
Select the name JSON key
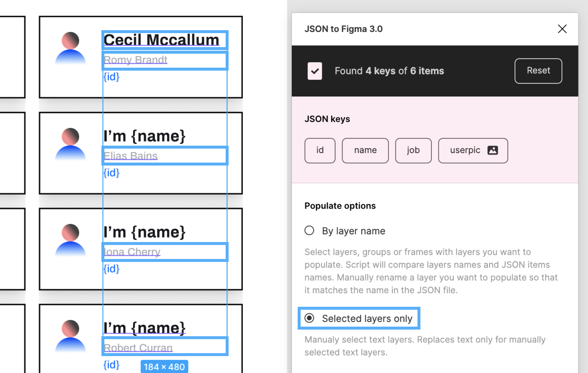pos(365,150)
